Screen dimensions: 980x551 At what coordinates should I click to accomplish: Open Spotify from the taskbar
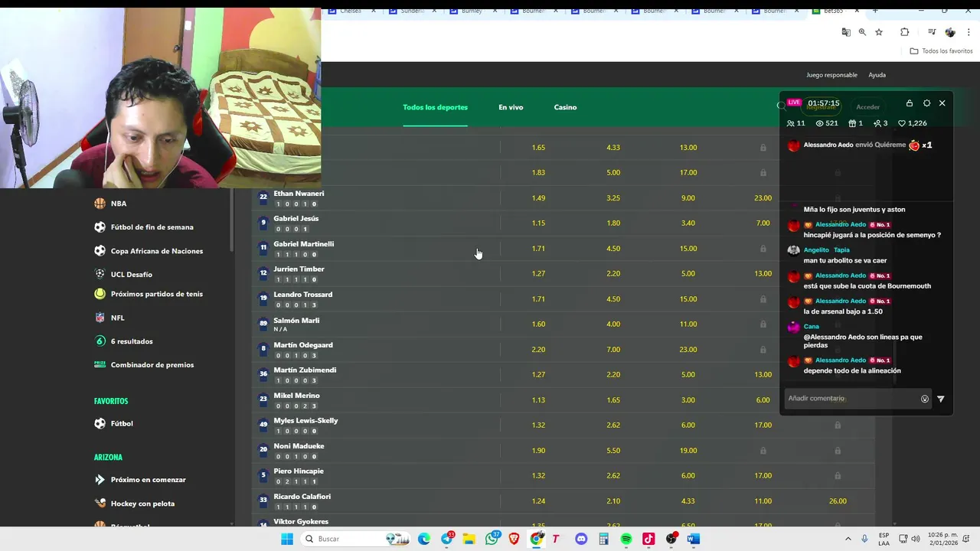tap(626, 539)
